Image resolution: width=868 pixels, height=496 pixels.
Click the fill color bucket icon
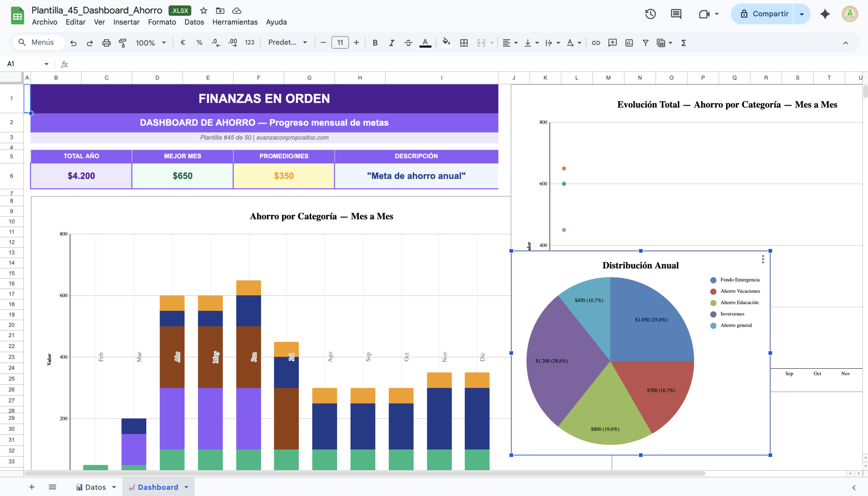pos(446,43)
